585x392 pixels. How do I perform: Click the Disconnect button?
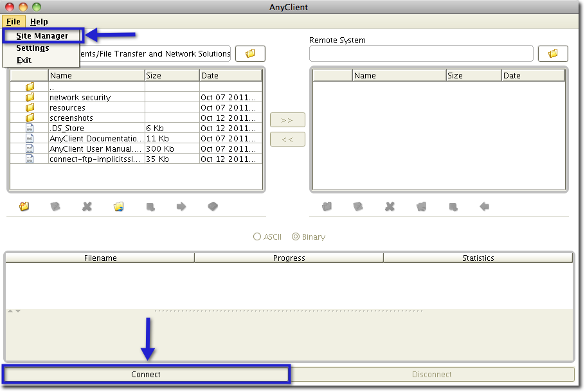pos(432,375)
